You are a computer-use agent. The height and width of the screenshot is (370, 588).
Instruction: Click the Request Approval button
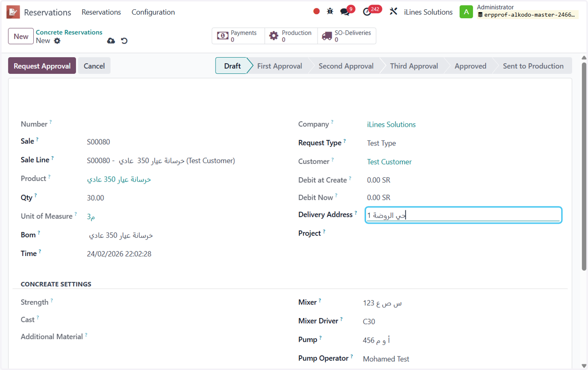click(42, 66)
